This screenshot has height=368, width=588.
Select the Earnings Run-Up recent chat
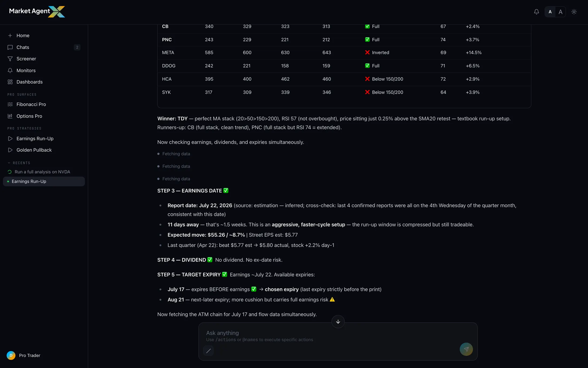44,181
